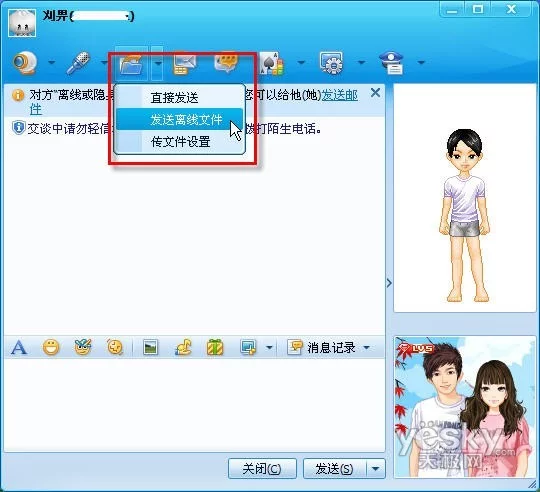Dismiss the offline notice bar

(375, 93)
